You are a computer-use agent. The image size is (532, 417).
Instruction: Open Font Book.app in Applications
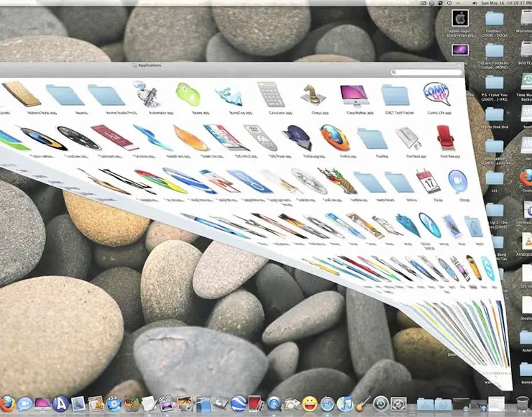point(408,138)
